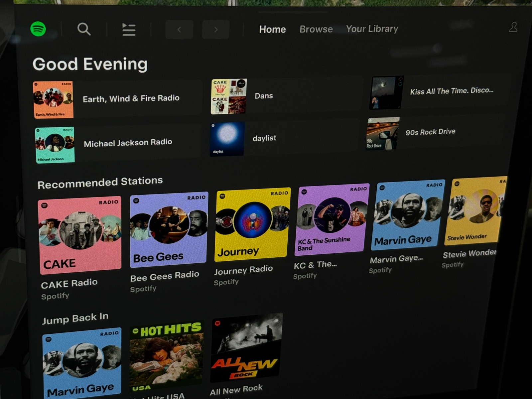Open Marvin Gaye cover in Recommended Stations
The height and width of the screenshot is (399, 532).
pyautogui.click(x=408, y=215)
